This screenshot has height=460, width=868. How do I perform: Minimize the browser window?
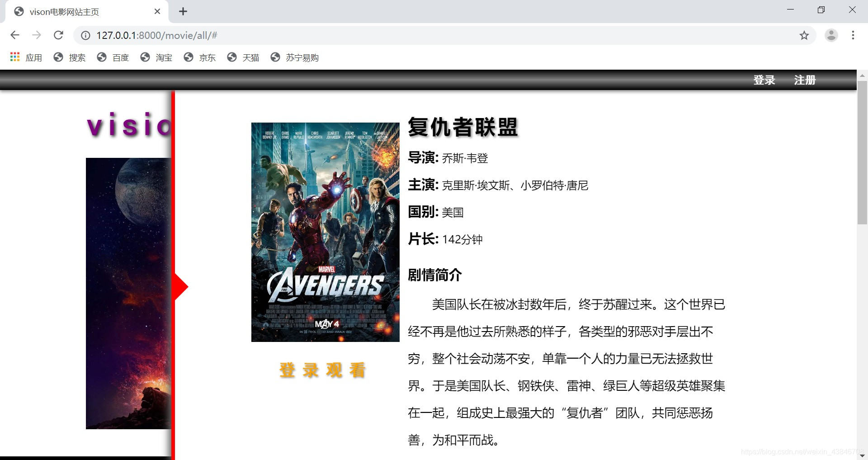(790, 10)
